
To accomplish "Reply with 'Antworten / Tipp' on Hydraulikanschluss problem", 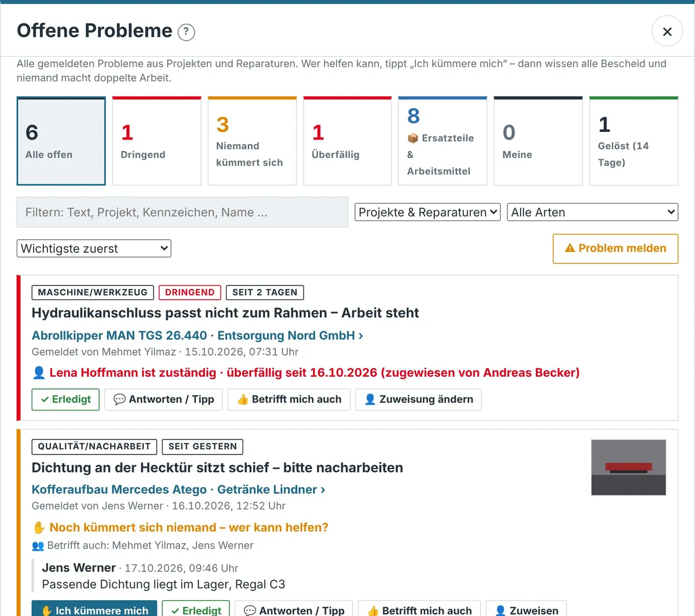I will point(163,399).
